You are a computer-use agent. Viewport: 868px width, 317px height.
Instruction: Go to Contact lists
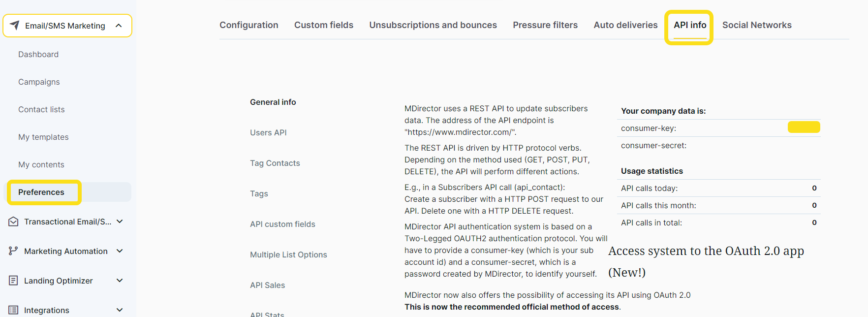click(41, 109)
